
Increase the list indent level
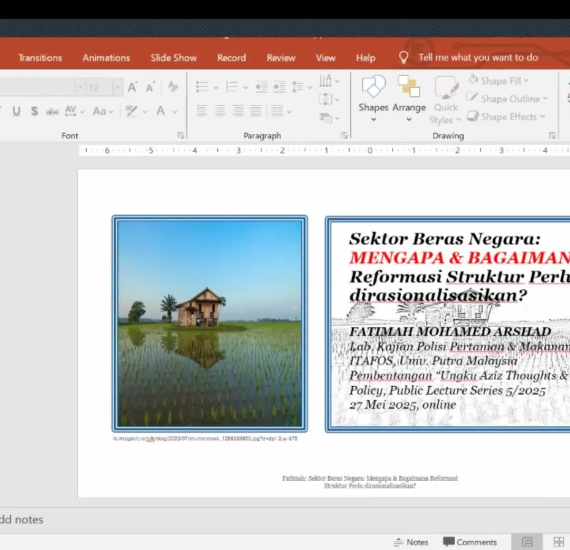pyautogui.click(x=279, y=87)
